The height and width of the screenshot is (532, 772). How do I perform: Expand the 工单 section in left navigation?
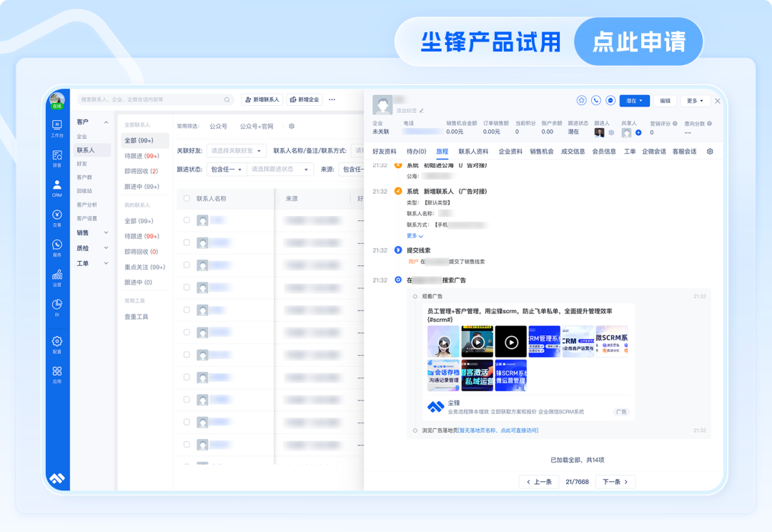click(x=106, y=263)
